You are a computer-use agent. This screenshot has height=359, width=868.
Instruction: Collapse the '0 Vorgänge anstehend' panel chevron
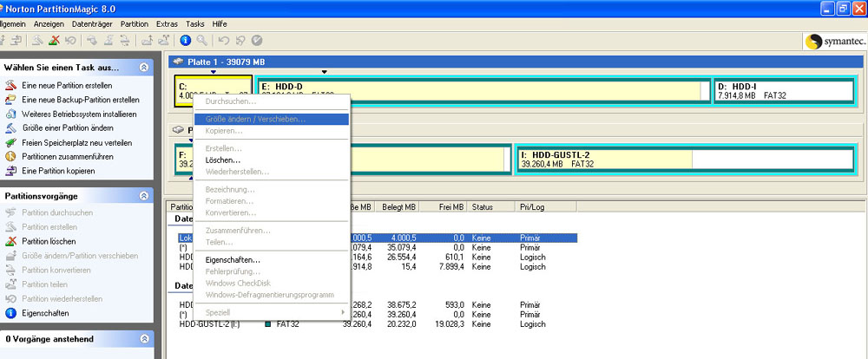(x=144, y=338)
